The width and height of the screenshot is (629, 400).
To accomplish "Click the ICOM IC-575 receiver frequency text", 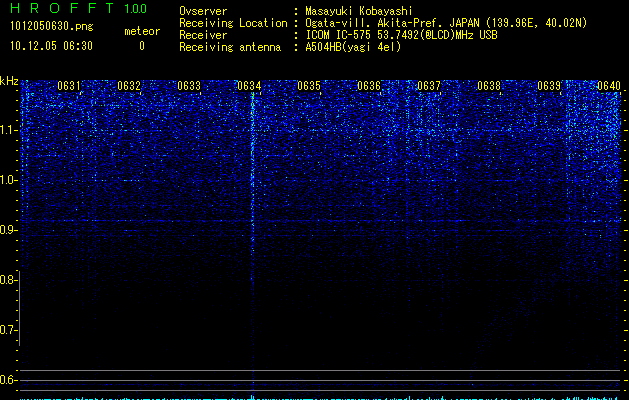I will (401, 35).
